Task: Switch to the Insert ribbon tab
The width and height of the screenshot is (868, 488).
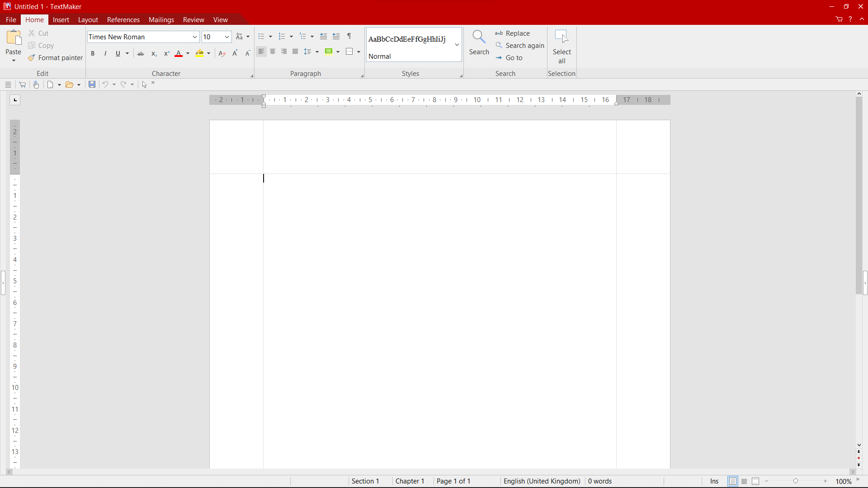Action: tap(61, 19)
